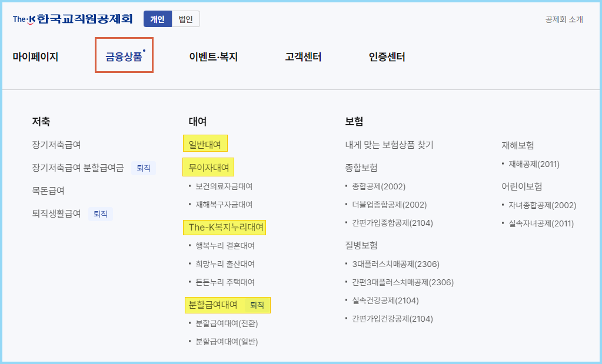Image resolution: width=602 pixels, height=364 pixels.
Task: Select the 개인 account type
Action: [157, 18]
